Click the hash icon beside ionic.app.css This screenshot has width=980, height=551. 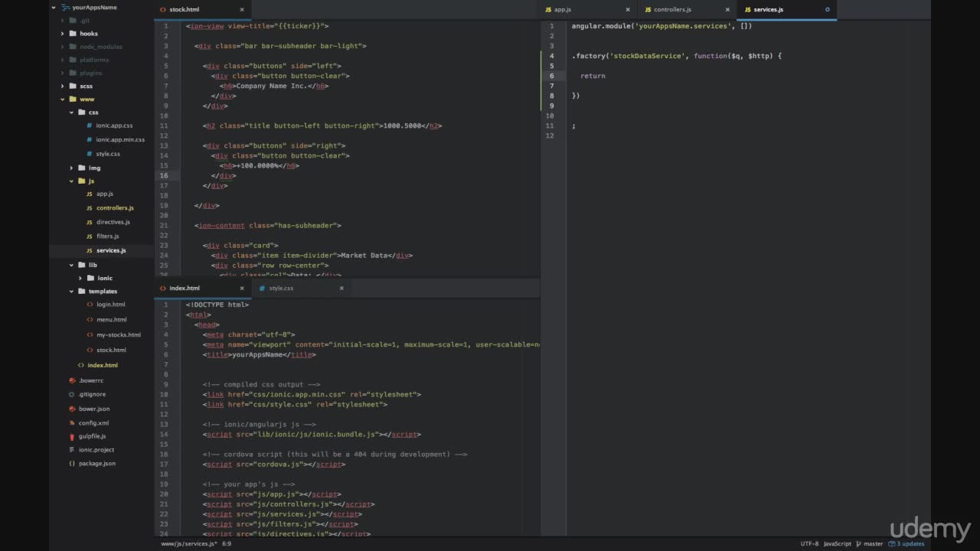(90, 126)
